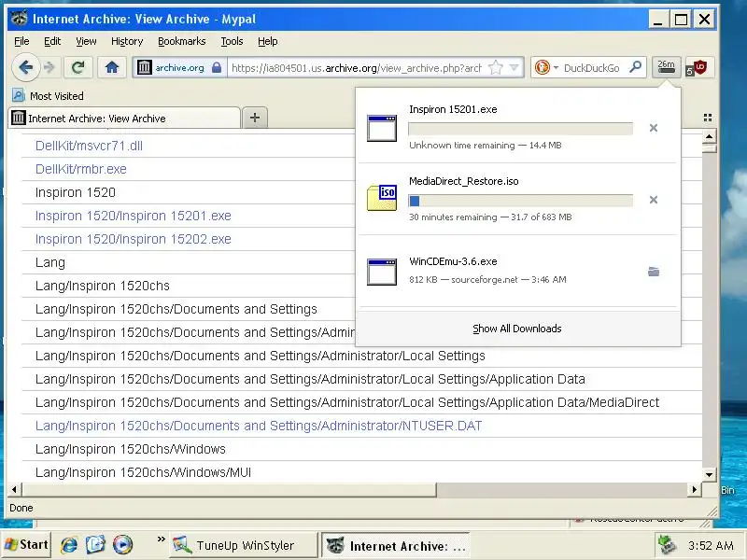The image size is (747, 560).
Task: Click the Mypal raccoon title bar icon
Action: point(19,19)
